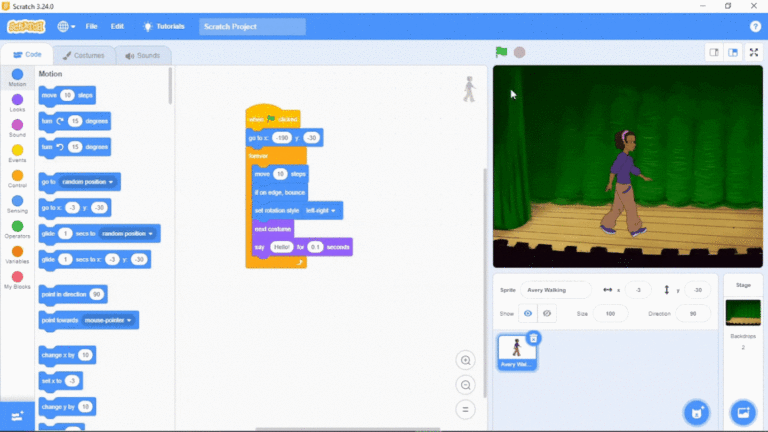
Task: Click the Choose a Backdrop button
Action: pyautogui.click(x=743, y=413)
